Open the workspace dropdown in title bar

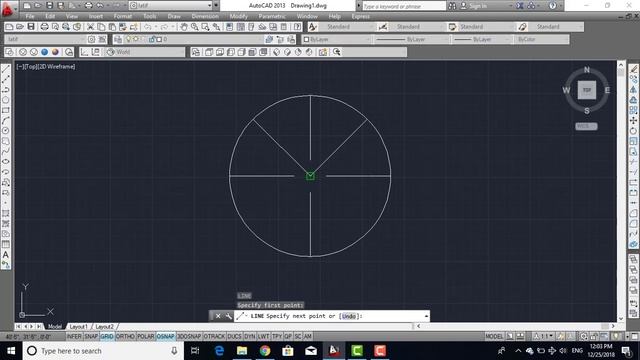[171, 6]
